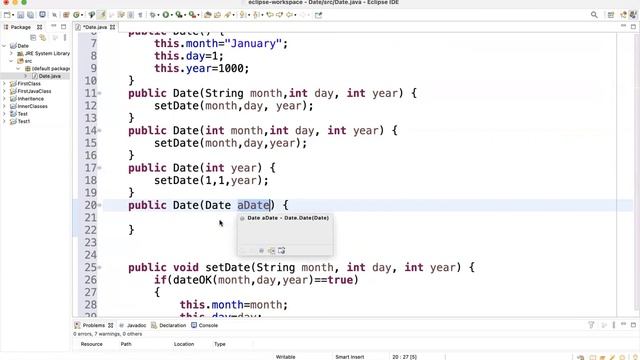640x360 pixels.
Task: Click Collapse All icon in Package Explorer
Action: coord(33,38)
